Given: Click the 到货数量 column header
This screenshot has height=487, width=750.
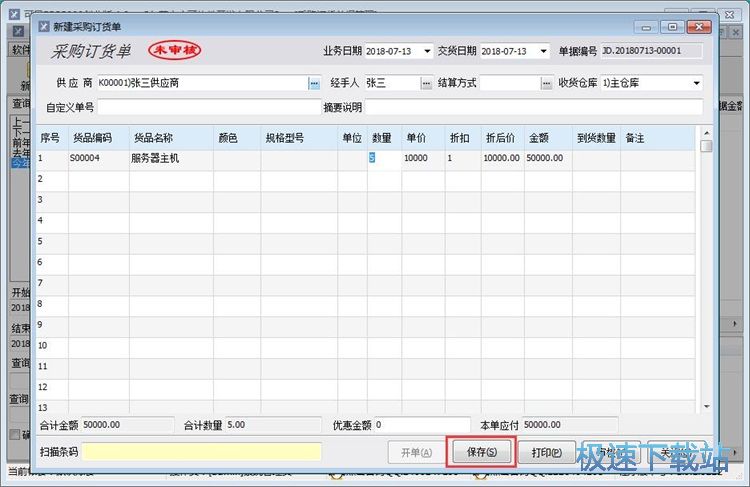Looking at the screenshot, I should point(596,138).
